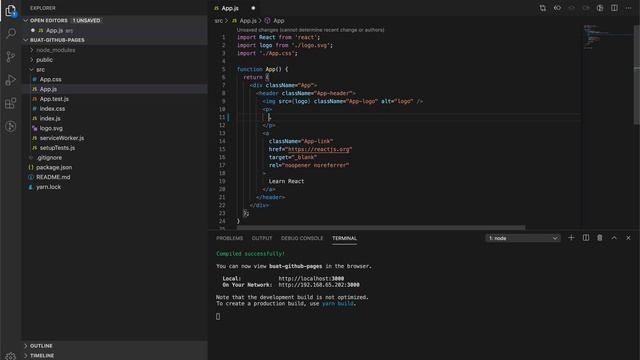Screen dimensions: 640x360
Task: Click the Unsaved changes CodeLens text
Action: (x=310, y=30)
